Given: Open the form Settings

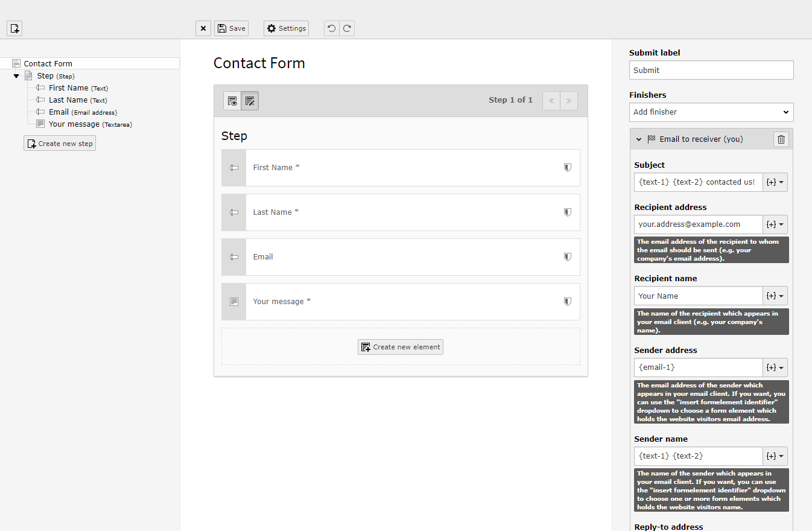Looking at the screenshot, I should click(286, 28).
